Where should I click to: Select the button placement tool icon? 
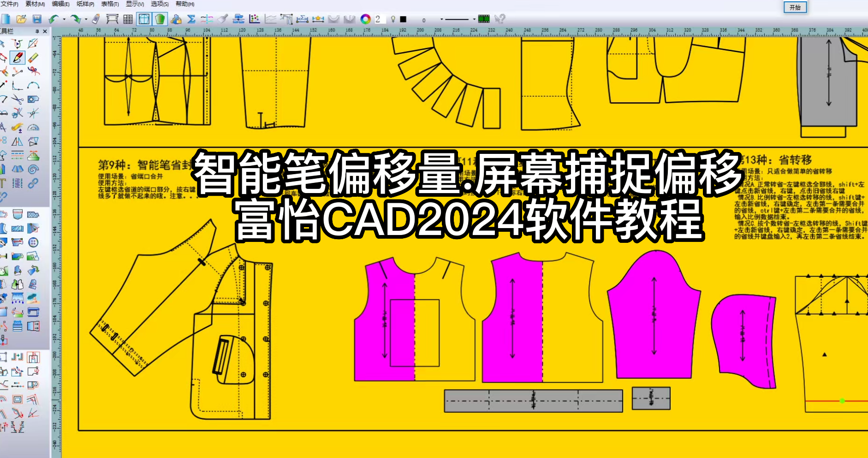pos(33,242)
